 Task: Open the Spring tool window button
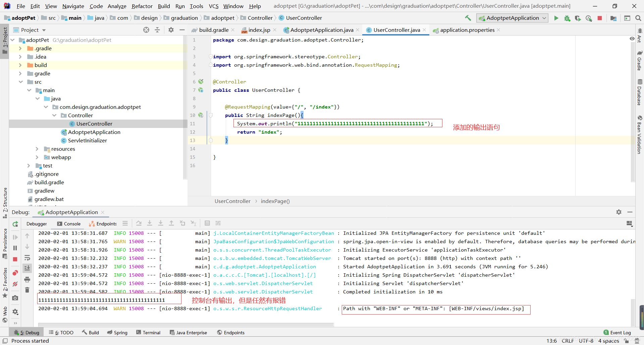(117, 333)
